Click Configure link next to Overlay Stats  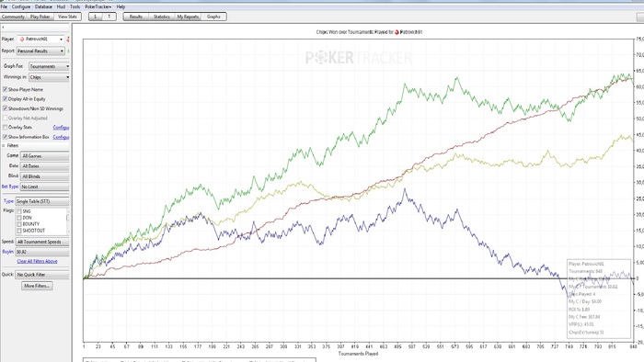point(61,128)
